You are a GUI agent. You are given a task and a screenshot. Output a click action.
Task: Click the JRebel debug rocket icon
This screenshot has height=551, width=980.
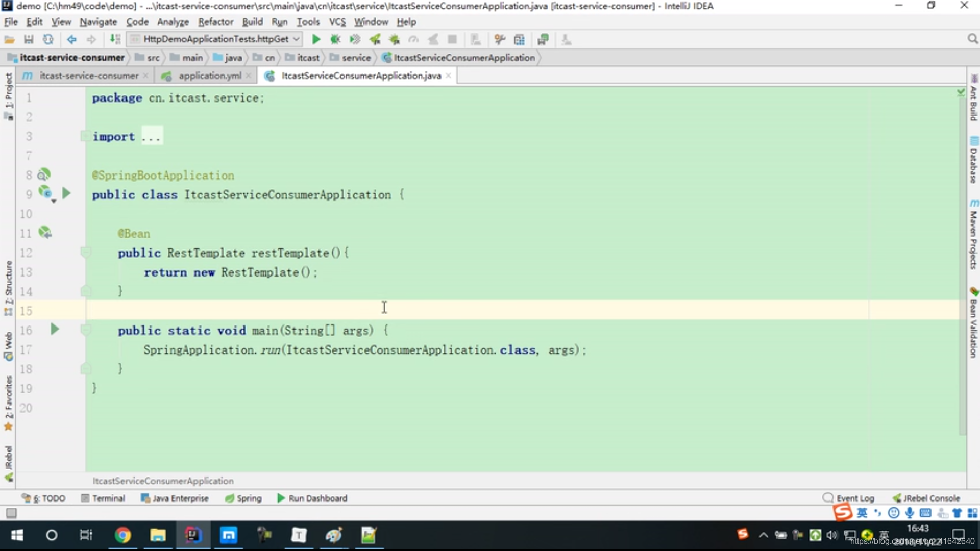pos(394,39)
